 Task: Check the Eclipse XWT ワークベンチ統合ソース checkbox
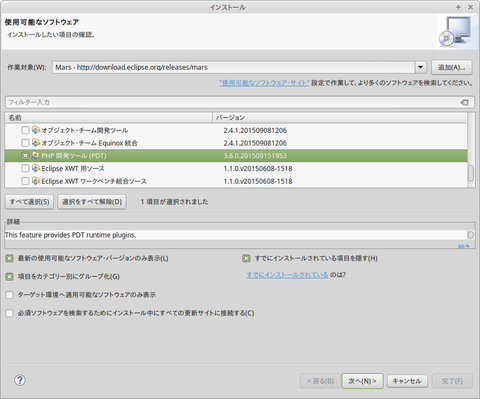point(25,181)
